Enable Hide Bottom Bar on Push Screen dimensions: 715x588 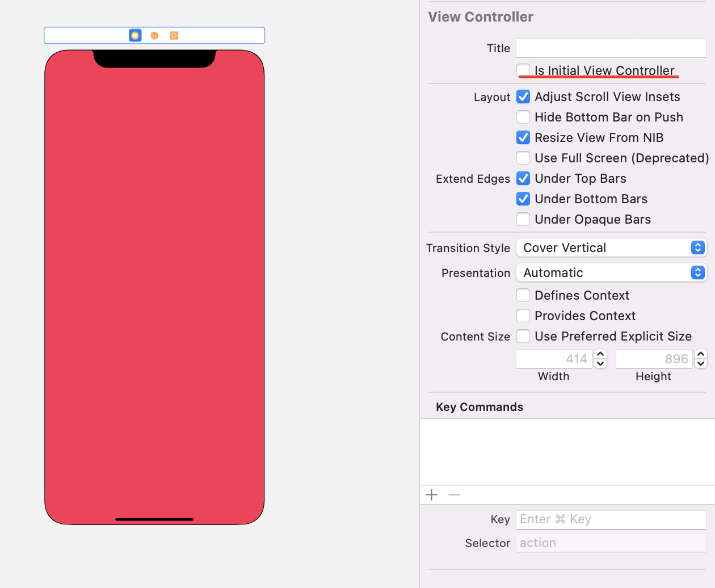[x=523, y=117]
